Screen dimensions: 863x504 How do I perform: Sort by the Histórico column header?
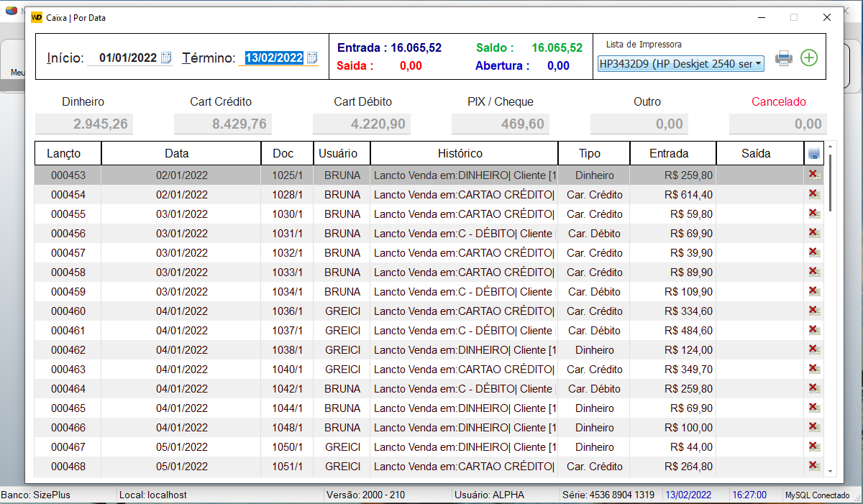464,153
